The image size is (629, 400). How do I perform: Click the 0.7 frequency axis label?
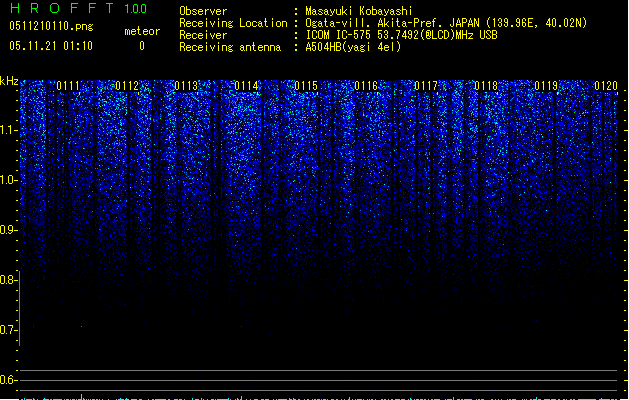(8, 330)
